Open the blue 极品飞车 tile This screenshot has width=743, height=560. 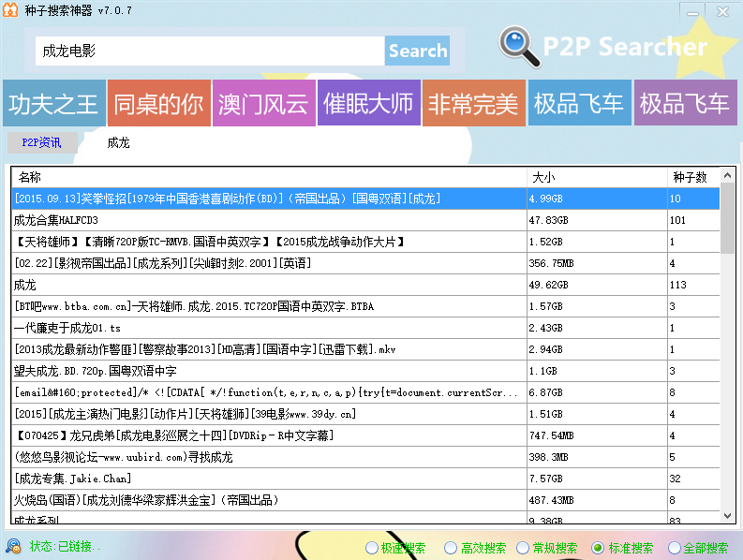click(x=580, y=103)
